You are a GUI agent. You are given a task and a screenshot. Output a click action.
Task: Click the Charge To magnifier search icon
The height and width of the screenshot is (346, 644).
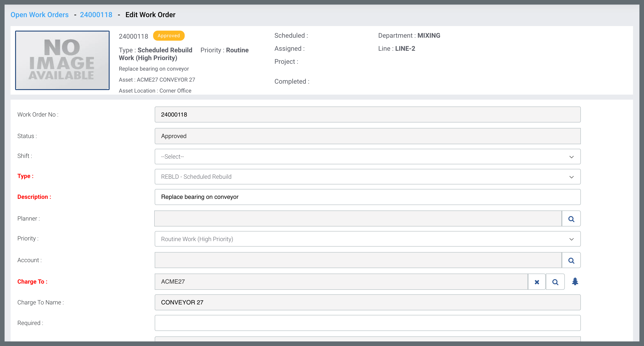coord(555,282)
